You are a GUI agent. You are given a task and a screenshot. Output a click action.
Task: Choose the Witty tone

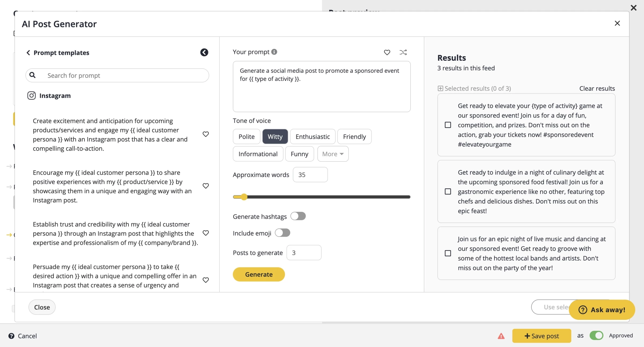click(275, 137)
